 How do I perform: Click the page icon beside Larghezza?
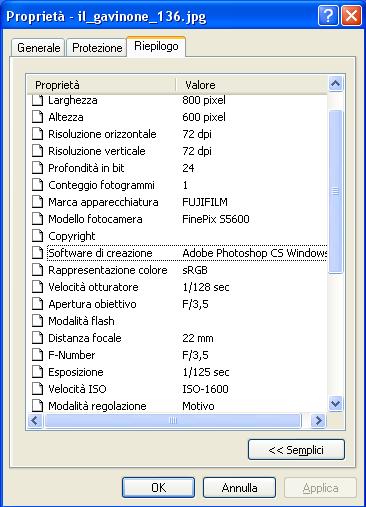coord(37,100)
